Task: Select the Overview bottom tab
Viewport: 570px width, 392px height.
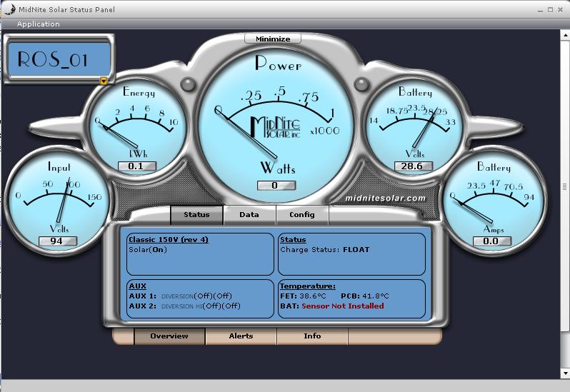Action: click(169, 336)
